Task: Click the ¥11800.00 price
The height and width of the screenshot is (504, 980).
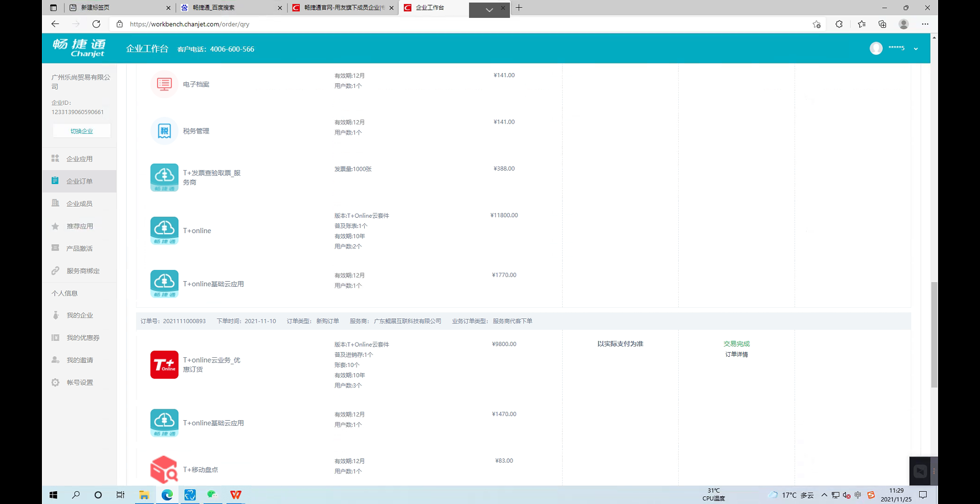Action: pyautogui.click(x=504, y=215)
